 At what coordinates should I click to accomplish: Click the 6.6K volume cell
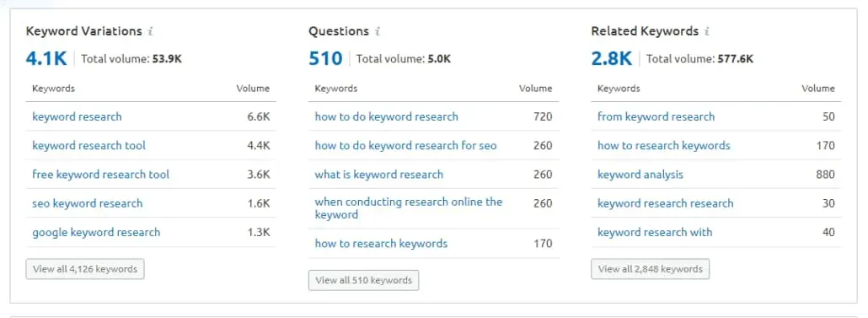tap(259, 117)
